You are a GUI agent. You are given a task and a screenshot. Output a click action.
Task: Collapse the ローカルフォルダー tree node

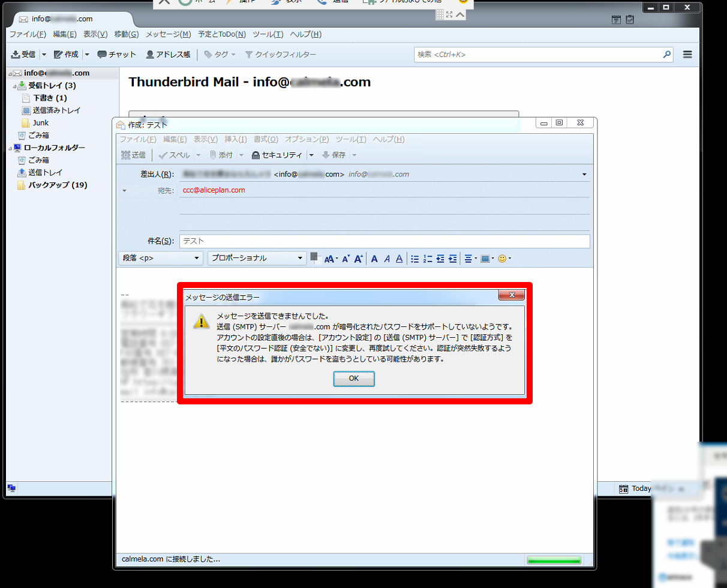[x=10, y=148]
